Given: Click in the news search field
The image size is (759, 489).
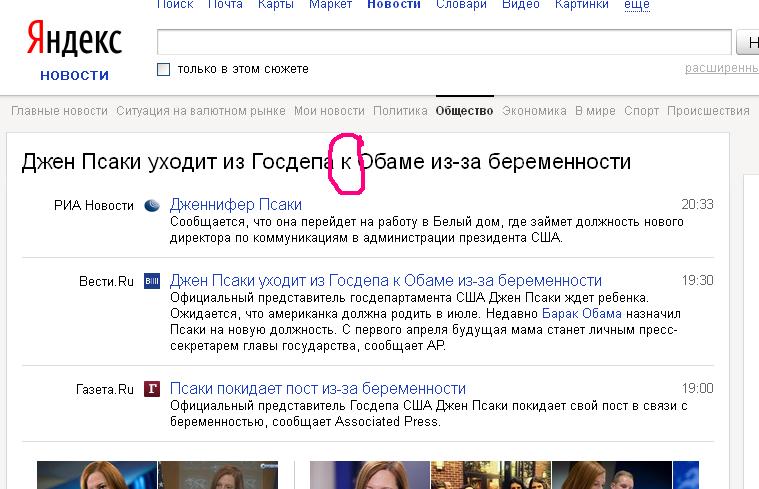Looking at the screenshot, I should point(444,42).
